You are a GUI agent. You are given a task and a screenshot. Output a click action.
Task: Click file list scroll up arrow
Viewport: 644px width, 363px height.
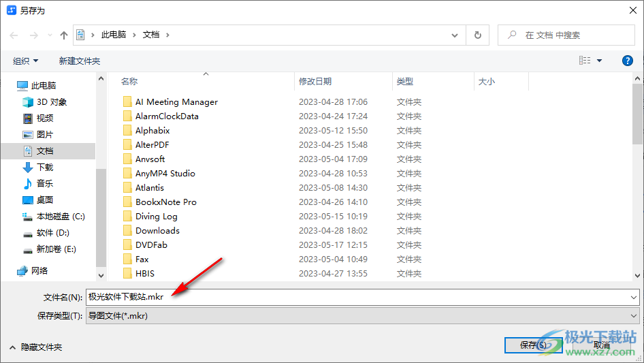point(637,78)
